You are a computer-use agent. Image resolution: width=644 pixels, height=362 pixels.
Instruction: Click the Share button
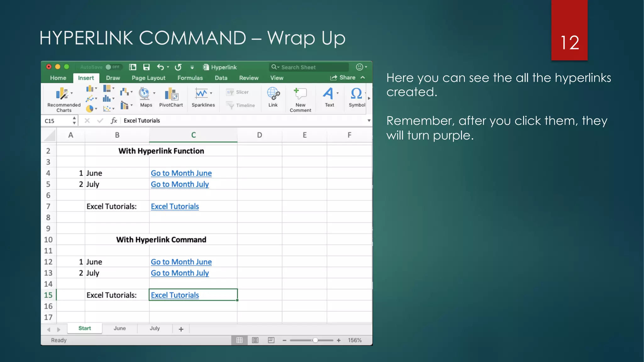343,78
